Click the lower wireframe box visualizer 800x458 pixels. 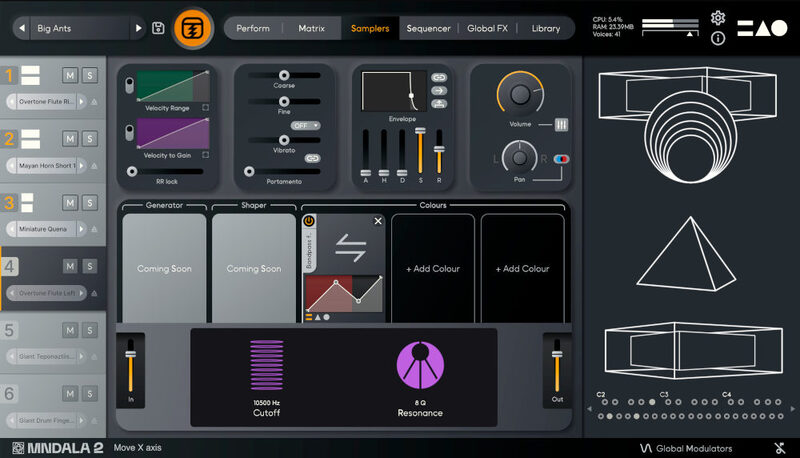click(x=693, y=350)
